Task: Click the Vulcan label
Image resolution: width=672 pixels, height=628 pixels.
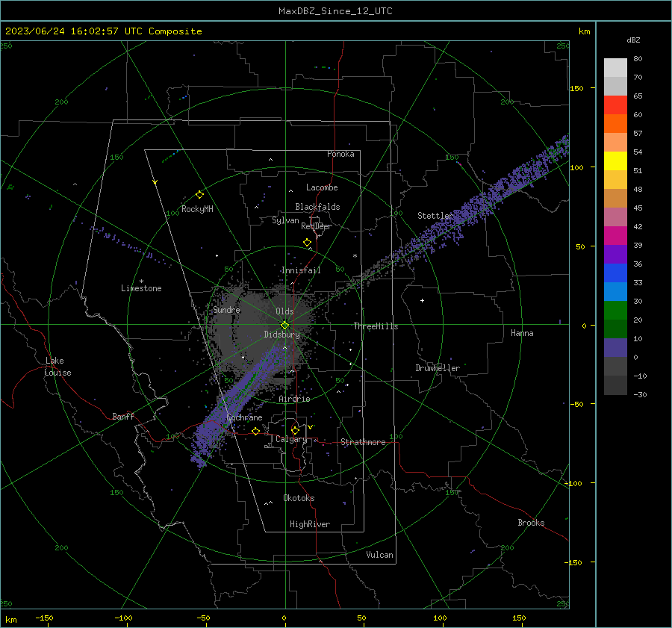Action: [x=380, y=555]
